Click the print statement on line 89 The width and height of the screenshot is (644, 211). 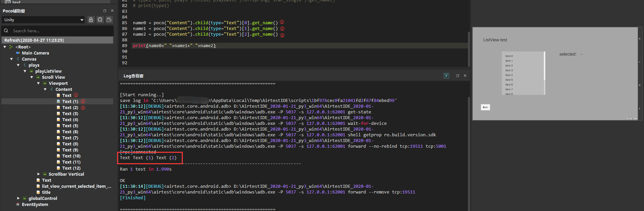(x=174, y=46)
